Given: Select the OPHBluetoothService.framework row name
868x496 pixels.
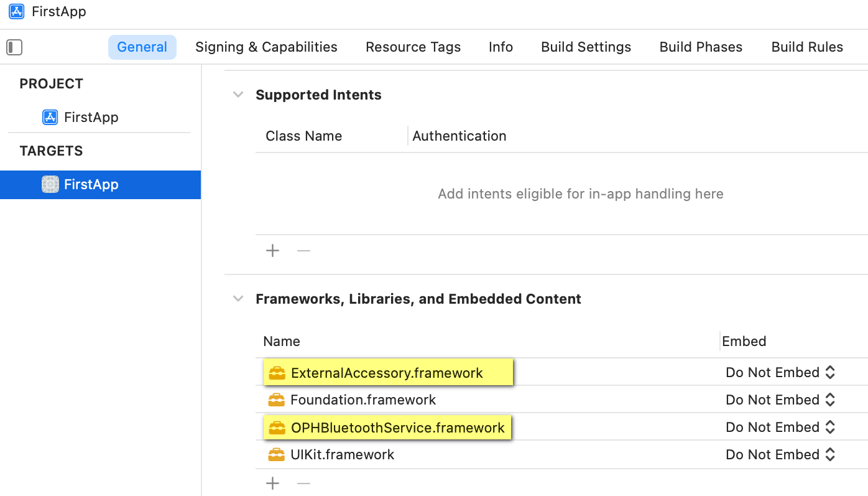Looking at the screenshot, I should click(398, 428).
